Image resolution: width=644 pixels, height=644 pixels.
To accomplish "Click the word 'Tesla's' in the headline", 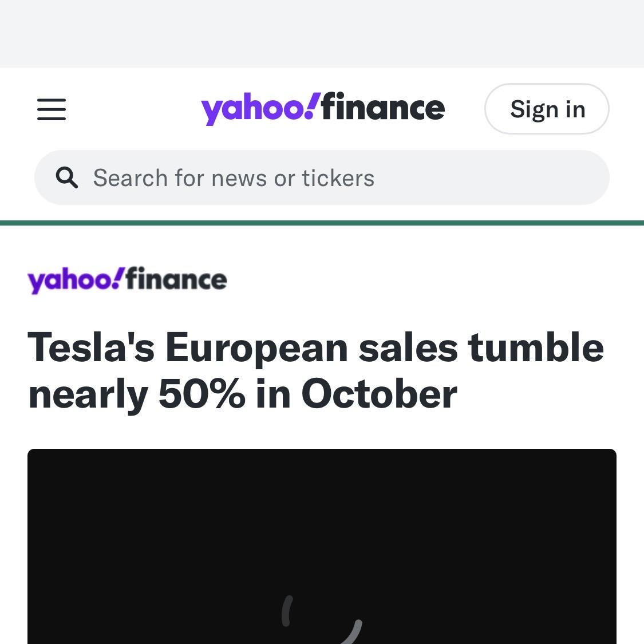I will pos(91,347).
